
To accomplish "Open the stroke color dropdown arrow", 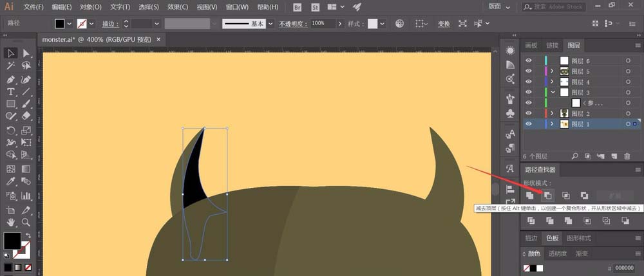I will 91,24.
